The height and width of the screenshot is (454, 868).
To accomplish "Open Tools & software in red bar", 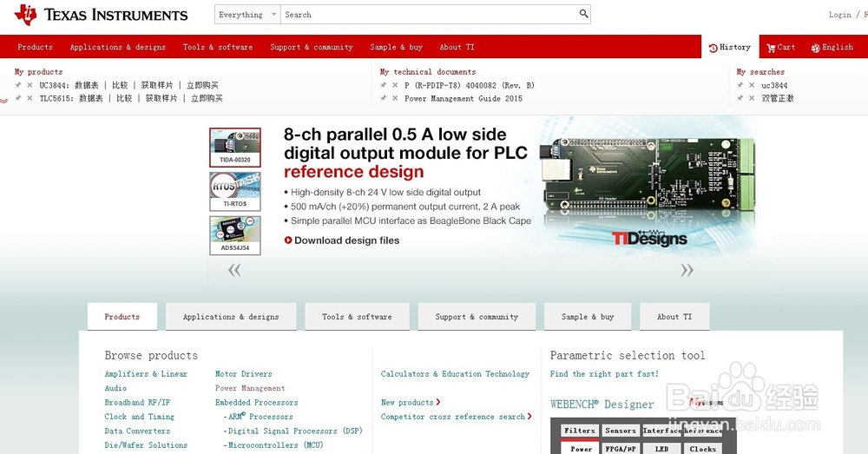I will (x=218, y=47).
